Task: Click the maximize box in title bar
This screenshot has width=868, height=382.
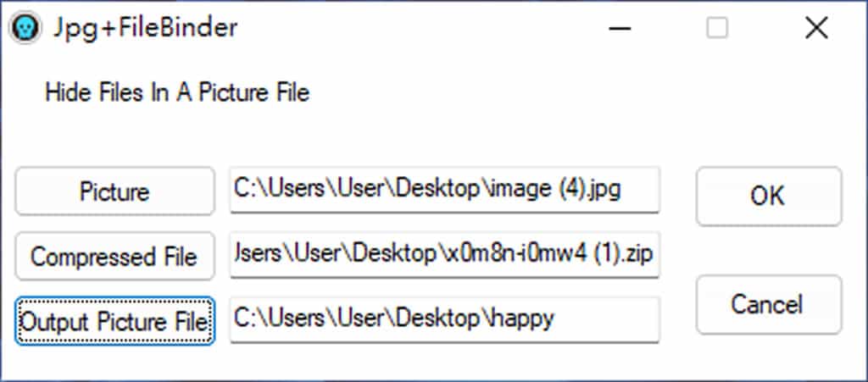Action: point(717,29)
